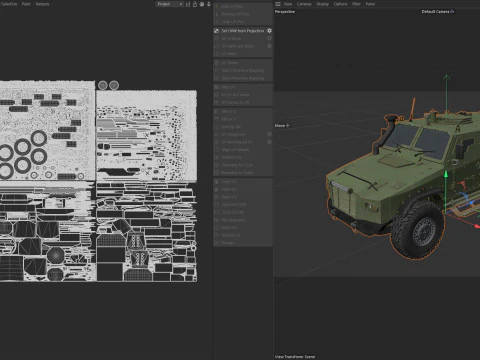Screen dimensions: 480x360
Task: Click the Restore UV command
Action: 230,235
